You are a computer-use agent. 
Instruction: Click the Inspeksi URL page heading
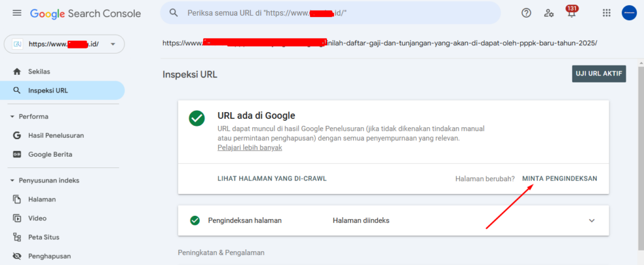coord(190,74)
